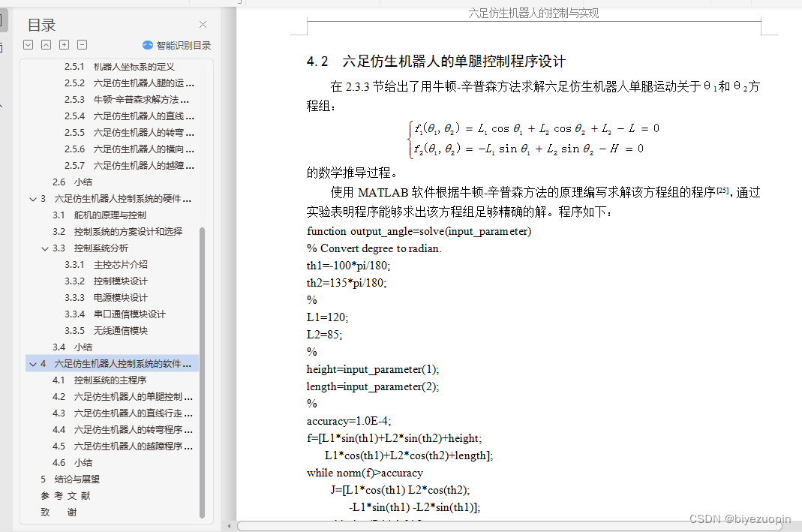Go to 2.5.1 机器人坐标系的定义

(119, 67)
